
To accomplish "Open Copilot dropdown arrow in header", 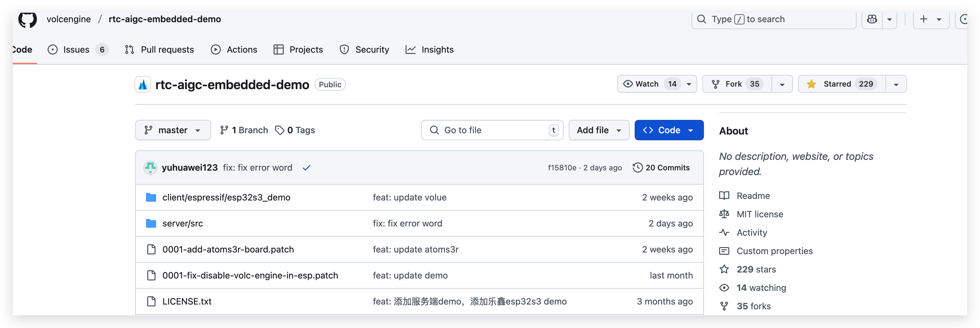I will click(890, 19).
